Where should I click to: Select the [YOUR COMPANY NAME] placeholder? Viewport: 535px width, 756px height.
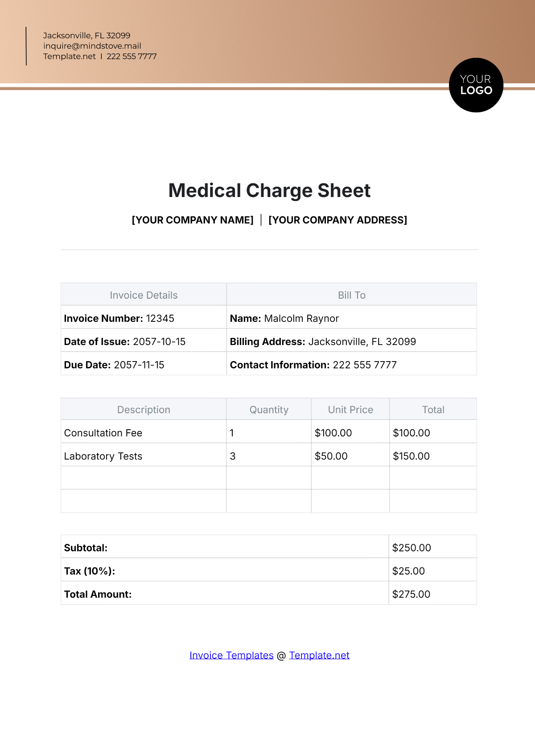[193, 220]
